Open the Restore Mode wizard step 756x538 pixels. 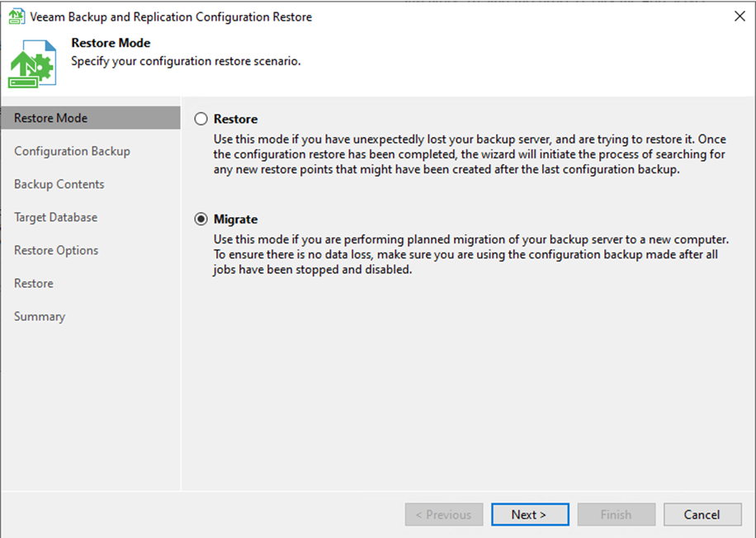click(x=91, y=118)
